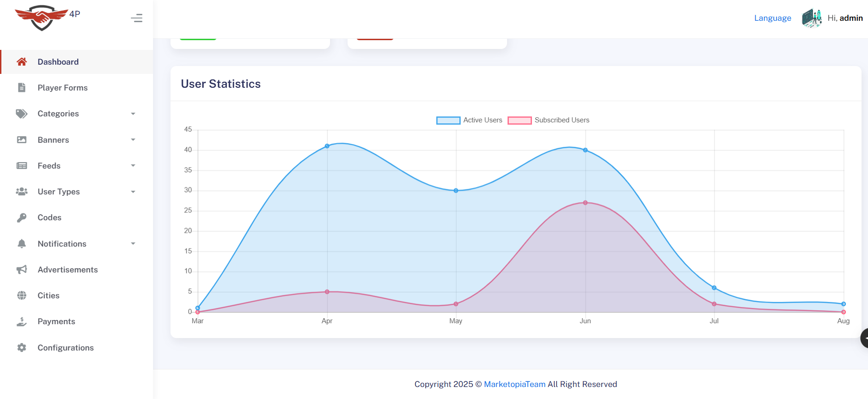
Task: Click the Advertisements megaphone icon
Action: 22,270
